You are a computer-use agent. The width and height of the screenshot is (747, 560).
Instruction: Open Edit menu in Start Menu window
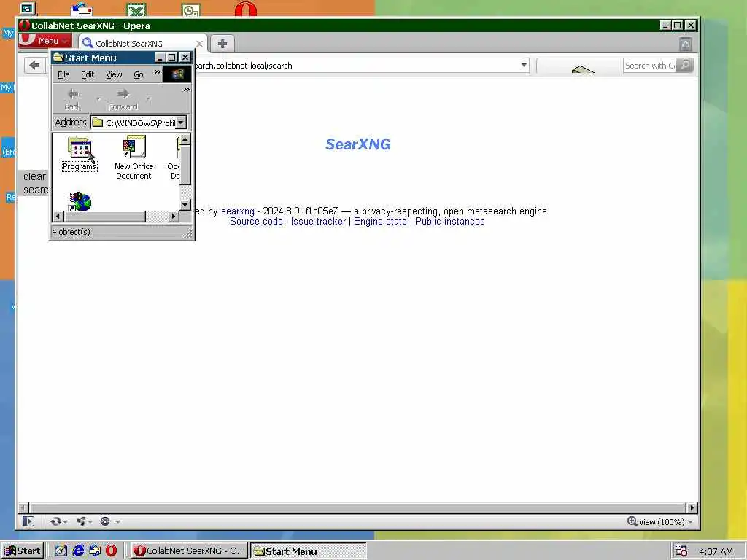(88, 75)
